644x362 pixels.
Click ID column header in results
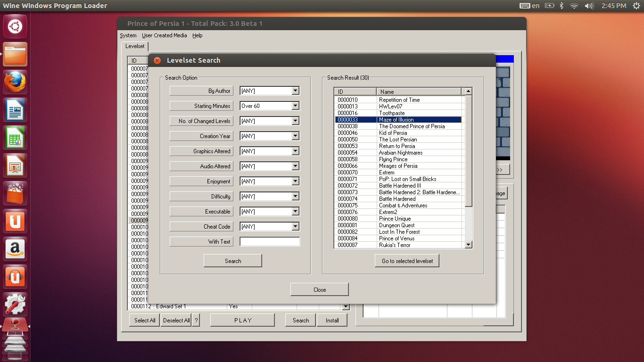[355, 91]
